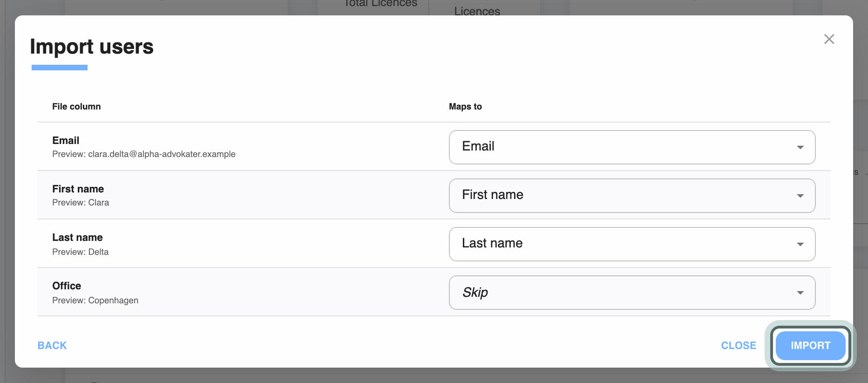Open the Last name mapping dropdown

pos(632,244)
